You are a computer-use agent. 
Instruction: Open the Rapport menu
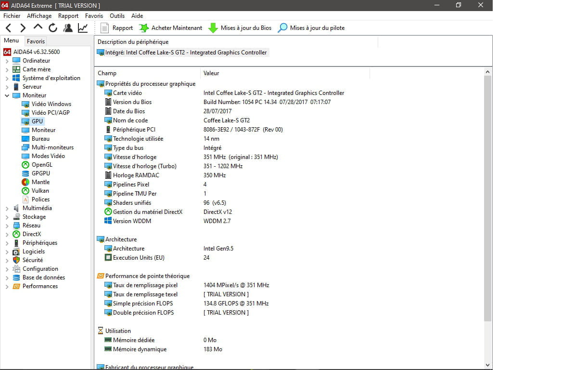(68, 16)
